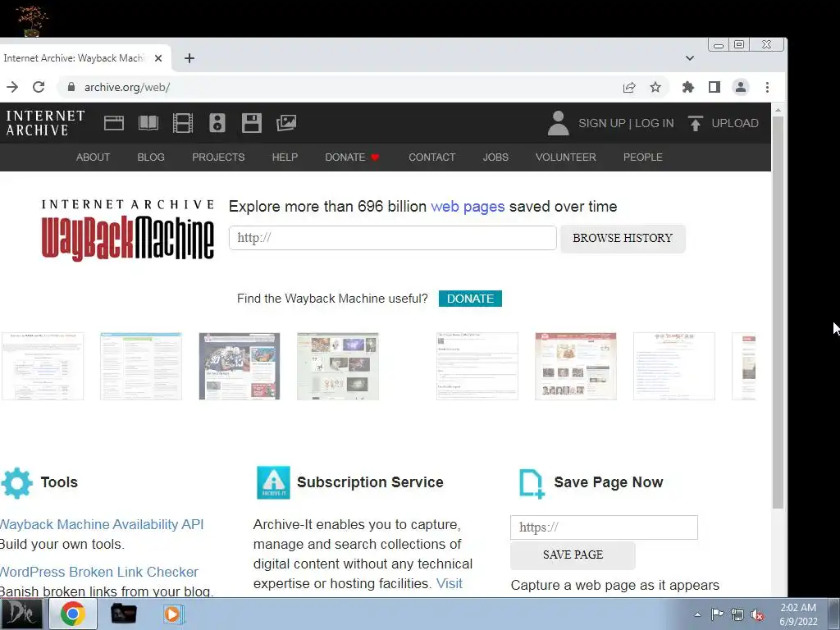Open the Audio speaker icon in header
Viewport: 840px width, 630px height.
coord(217,123)
